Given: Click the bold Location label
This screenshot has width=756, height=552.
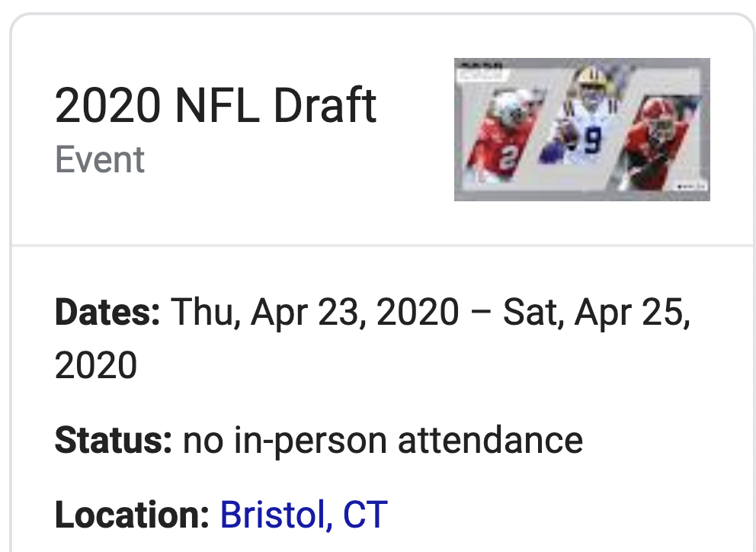Looking at the screenshot, I should pyautogui.click(x=132, y=515).
